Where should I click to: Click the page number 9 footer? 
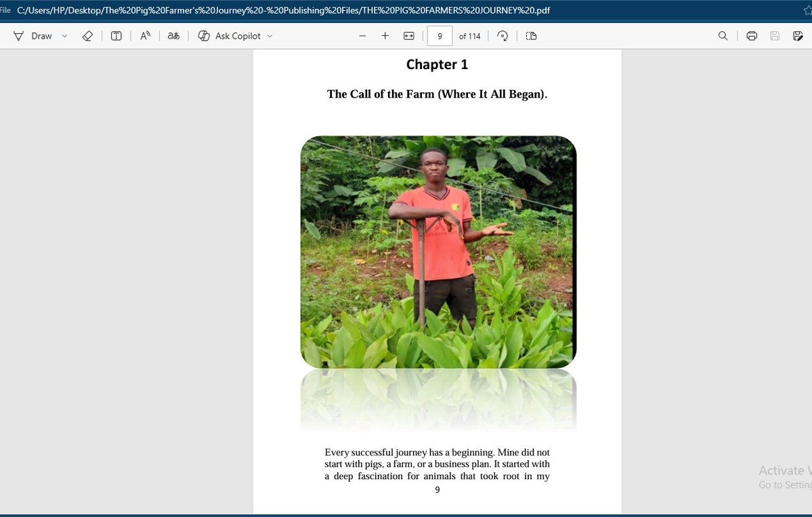tap(437, 489)
